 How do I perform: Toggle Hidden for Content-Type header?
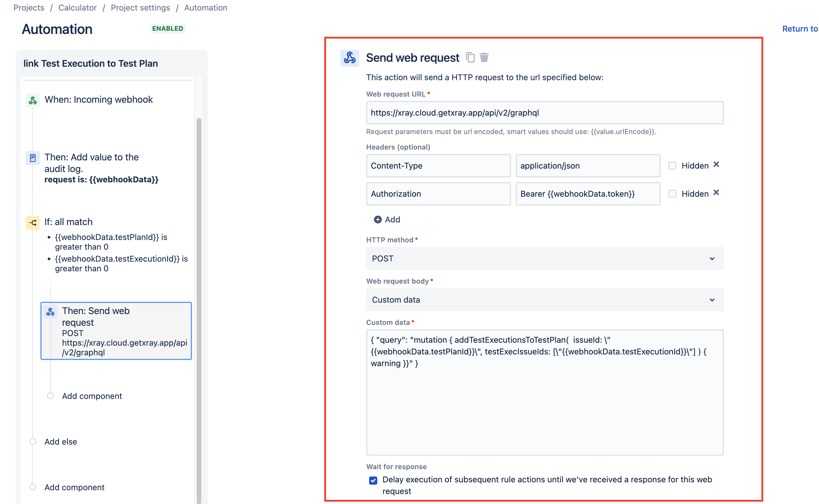[672, 166]
